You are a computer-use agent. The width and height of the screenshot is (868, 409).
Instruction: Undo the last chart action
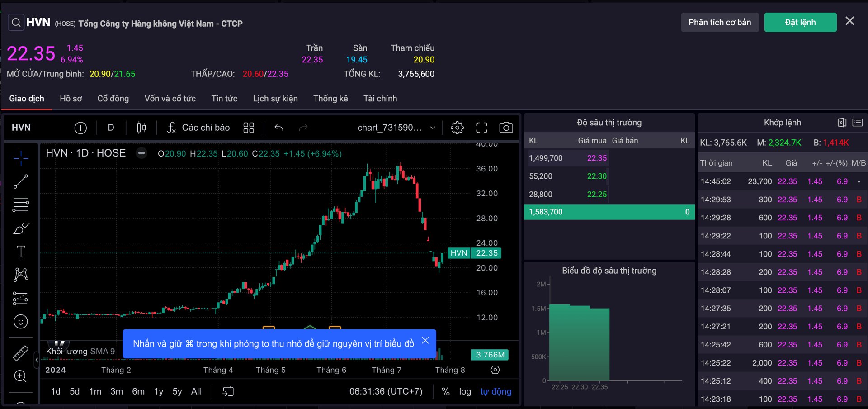[279, 128]
